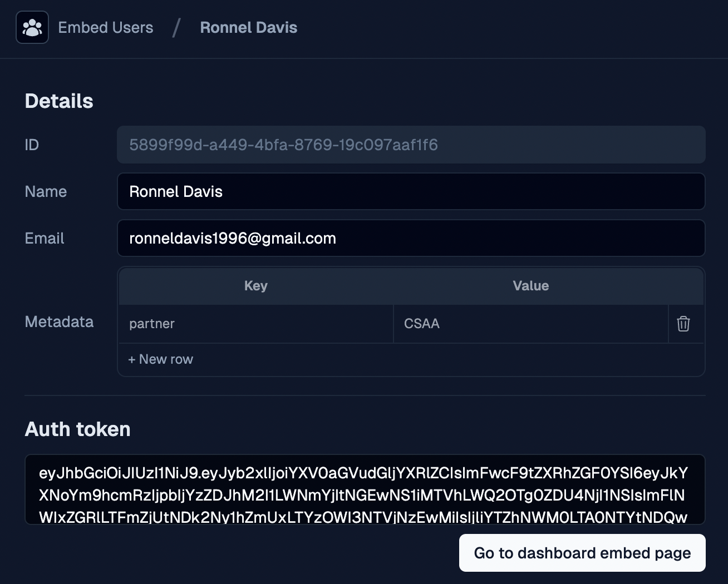The width and height of the screenshot is (728, 584).
Task: Click the read-only ID field
Action: pyautogui.click(x=411, y=145)
